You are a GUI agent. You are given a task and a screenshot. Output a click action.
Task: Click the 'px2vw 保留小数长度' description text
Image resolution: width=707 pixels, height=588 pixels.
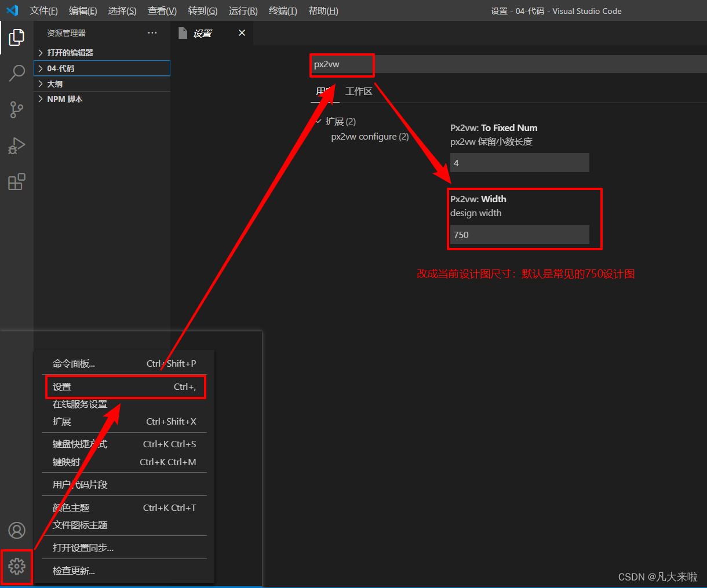tap(491, 142)
